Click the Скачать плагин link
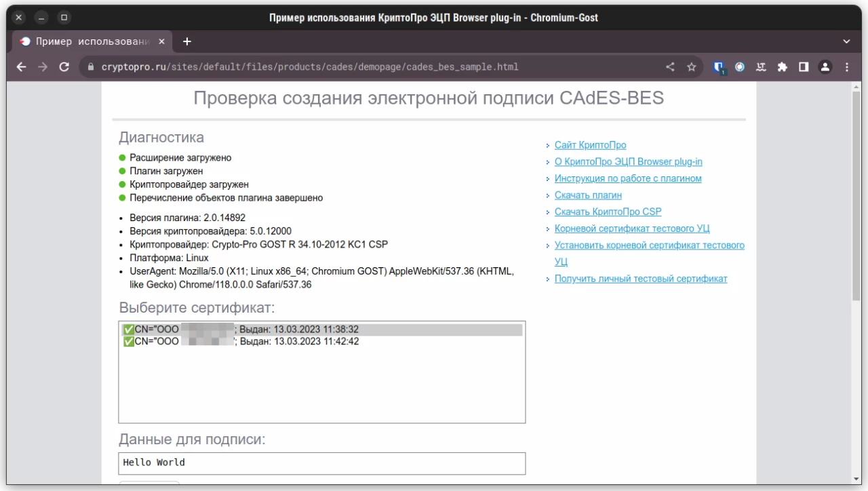Viewport: 868px width, 491px height. [x=588, y=195]
